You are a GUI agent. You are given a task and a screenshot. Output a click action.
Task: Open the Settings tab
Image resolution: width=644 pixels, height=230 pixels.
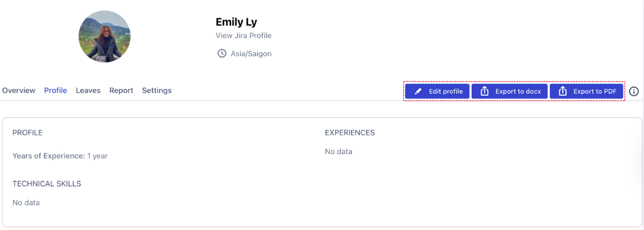(x=157, y=90)
